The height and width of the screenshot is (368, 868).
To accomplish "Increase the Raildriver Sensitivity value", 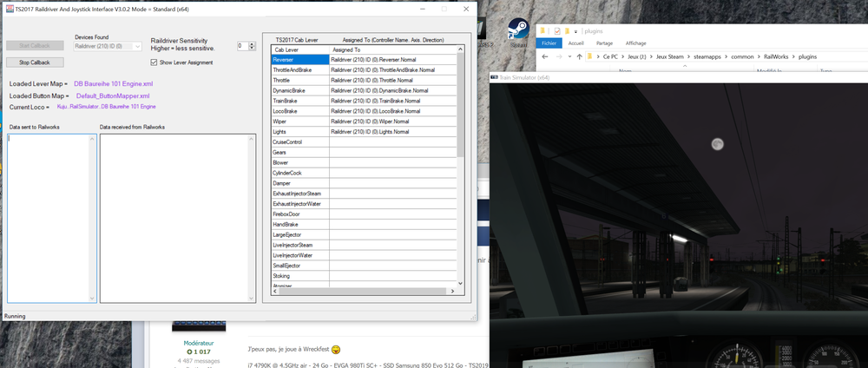I will coord(252,43).
